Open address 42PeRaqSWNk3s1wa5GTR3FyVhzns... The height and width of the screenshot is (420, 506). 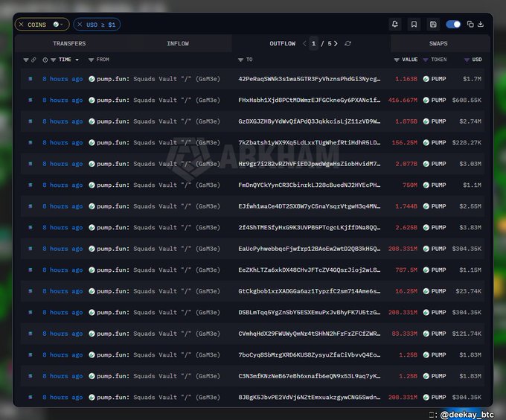click(x=309, y=79)
